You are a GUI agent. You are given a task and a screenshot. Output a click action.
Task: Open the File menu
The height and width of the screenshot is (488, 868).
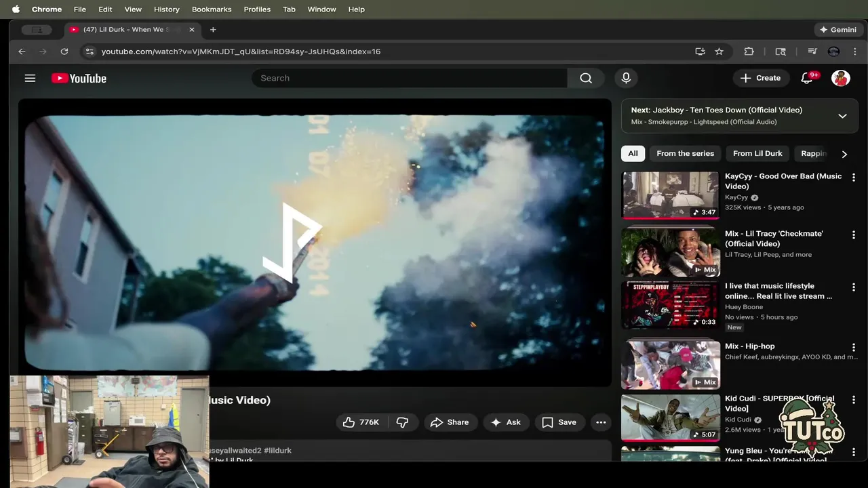[79, 9]
